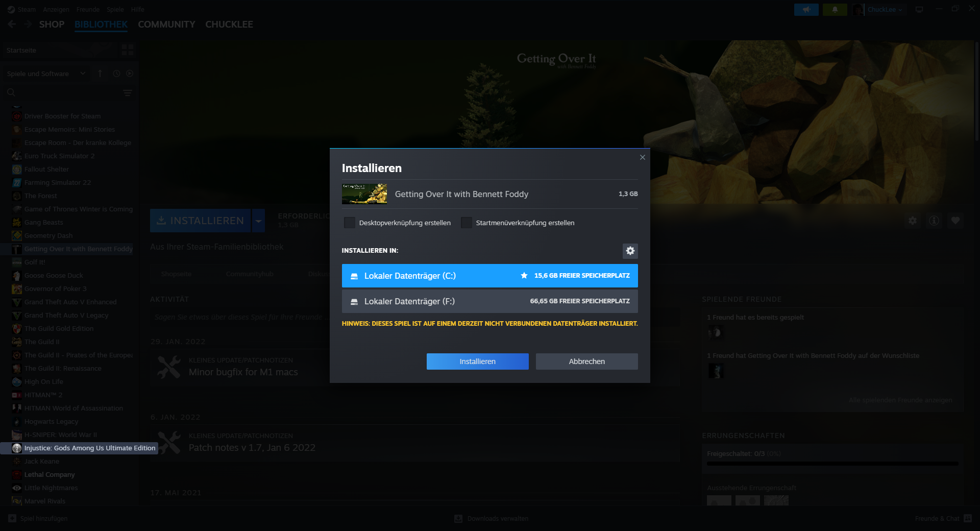This screenshot has width=980, height=531.
Task: Open game info icon on game page
Action: [x=934, y=221]
